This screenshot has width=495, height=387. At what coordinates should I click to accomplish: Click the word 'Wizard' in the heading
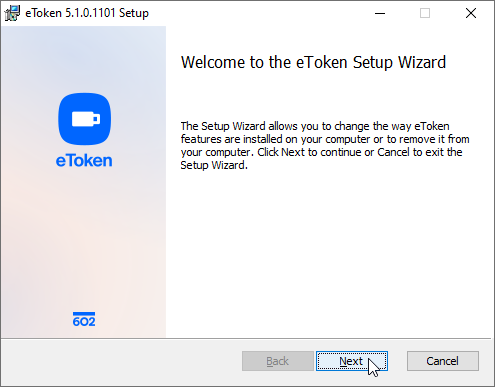(x=422, y=62)
